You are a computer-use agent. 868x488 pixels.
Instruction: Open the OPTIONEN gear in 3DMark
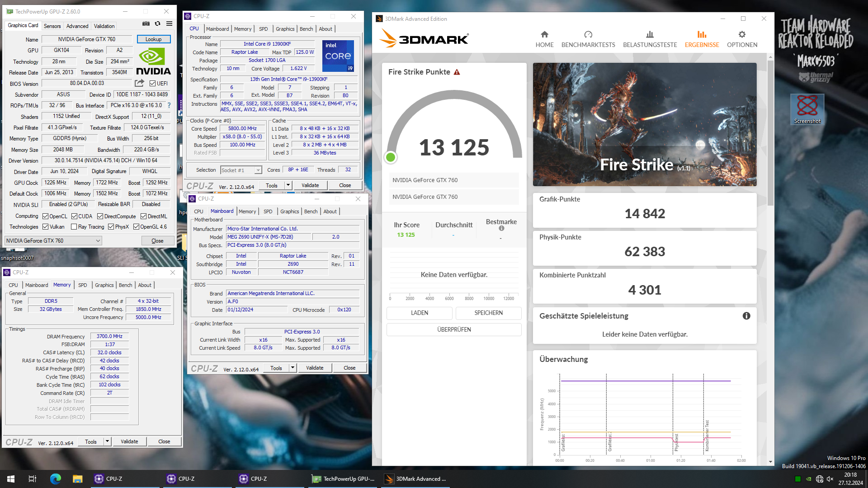(x=742, y=34)
